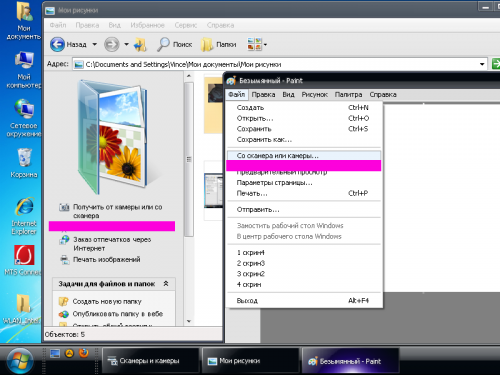500x375 pixels.
Task: Open Сетевое окружение desktop icon
Action: click(x=23, y=118)
